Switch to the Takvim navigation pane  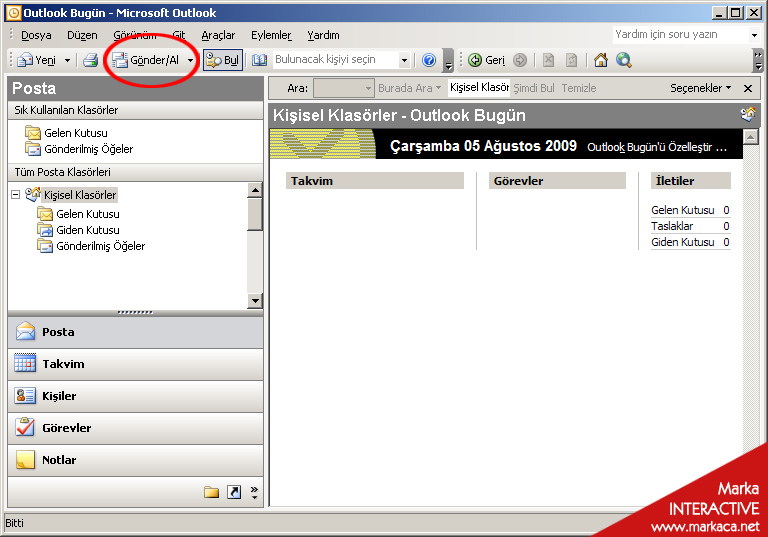pyautogui.click(x=136, y=364)
